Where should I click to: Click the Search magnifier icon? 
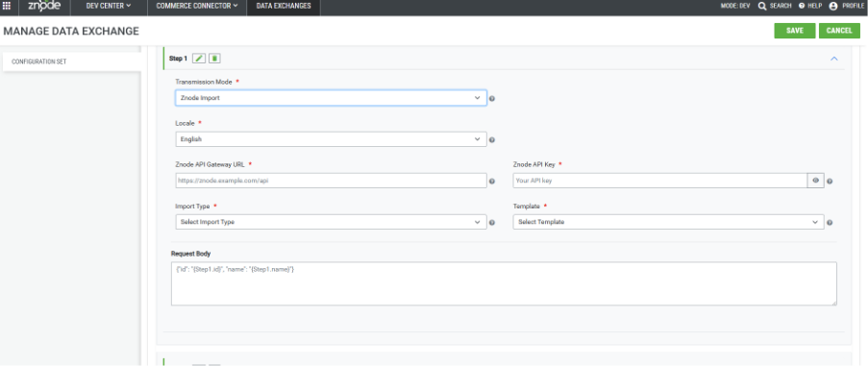coord(761,6)
